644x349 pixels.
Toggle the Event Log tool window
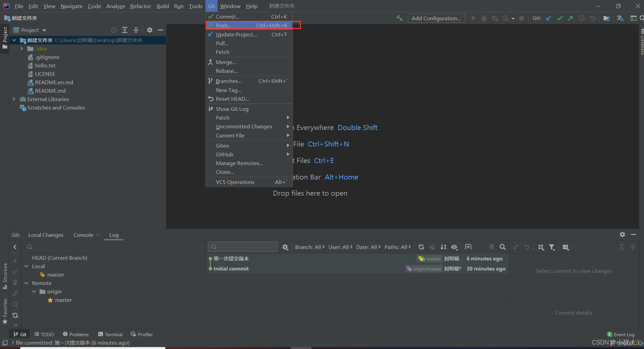[621, 335]
